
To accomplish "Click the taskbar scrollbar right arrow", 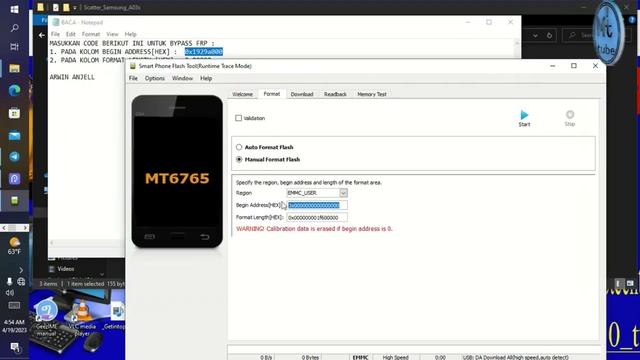I will pyautogui.click(x=25, y=228).
